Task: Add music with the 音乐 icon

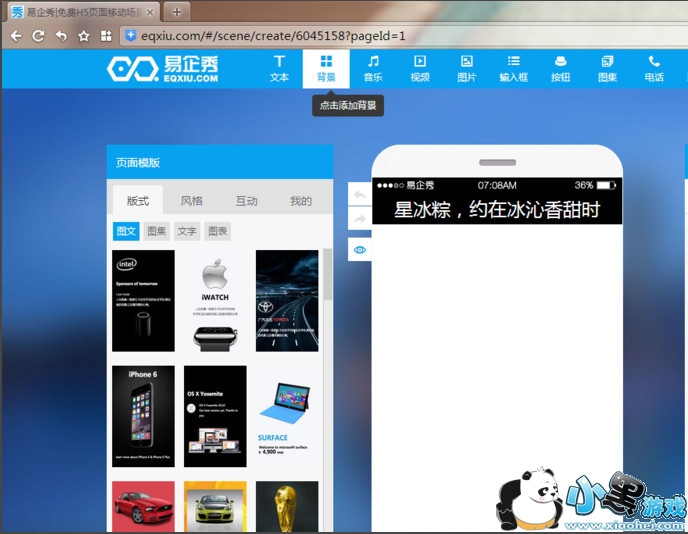Action: (x=373, y=68)
